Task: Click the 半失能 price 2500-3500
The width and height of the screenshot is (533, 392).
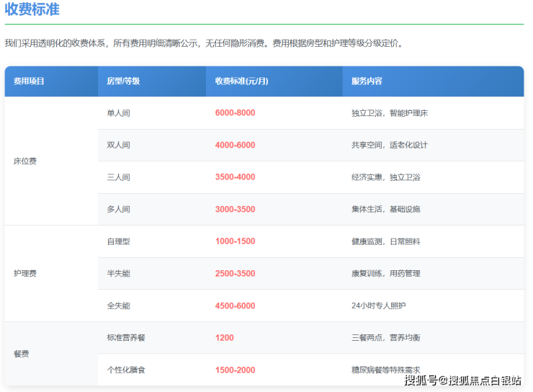Action: tap(235, 274)
